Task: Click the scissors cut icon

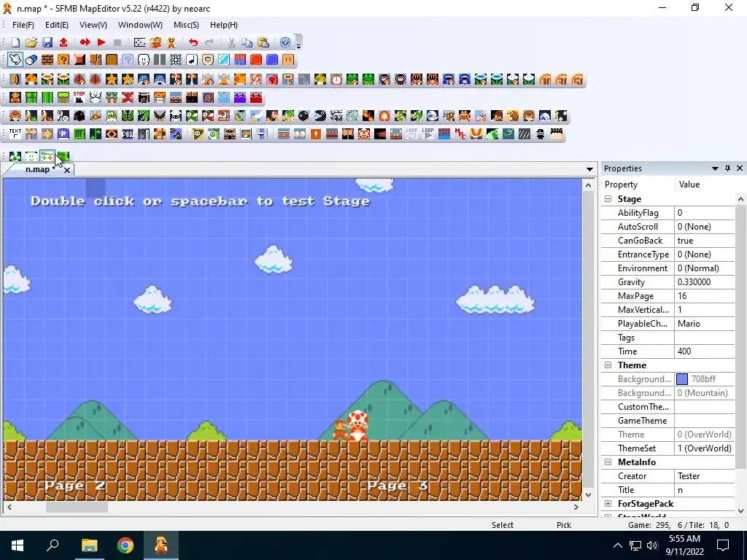Action: click(x=231, y=42)
